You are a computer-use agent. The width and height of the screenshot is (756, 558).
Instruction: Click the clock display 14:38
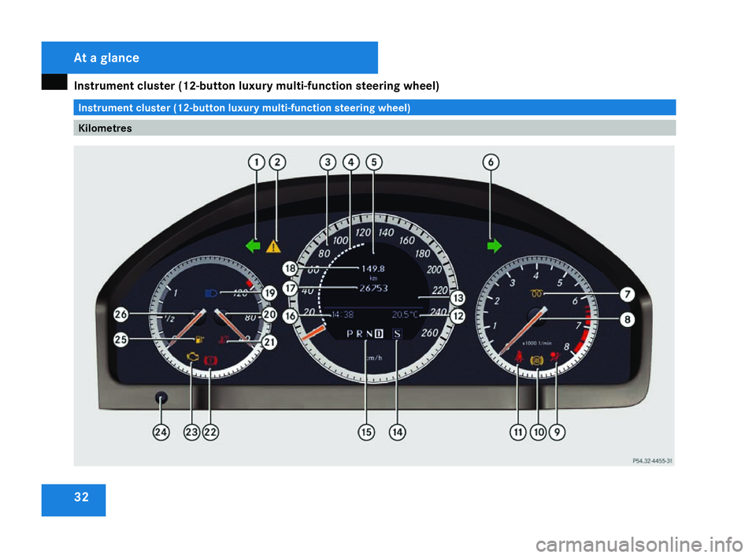click(x=343, y=314)
